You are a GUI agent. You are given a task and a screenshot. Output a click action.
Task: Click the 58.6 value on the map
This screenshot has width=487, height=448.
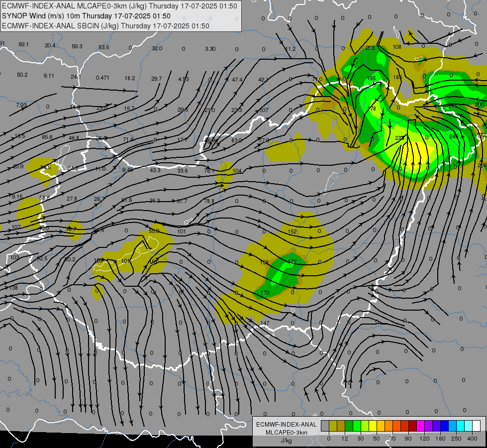pyautogui.click(x=45, y=198)
